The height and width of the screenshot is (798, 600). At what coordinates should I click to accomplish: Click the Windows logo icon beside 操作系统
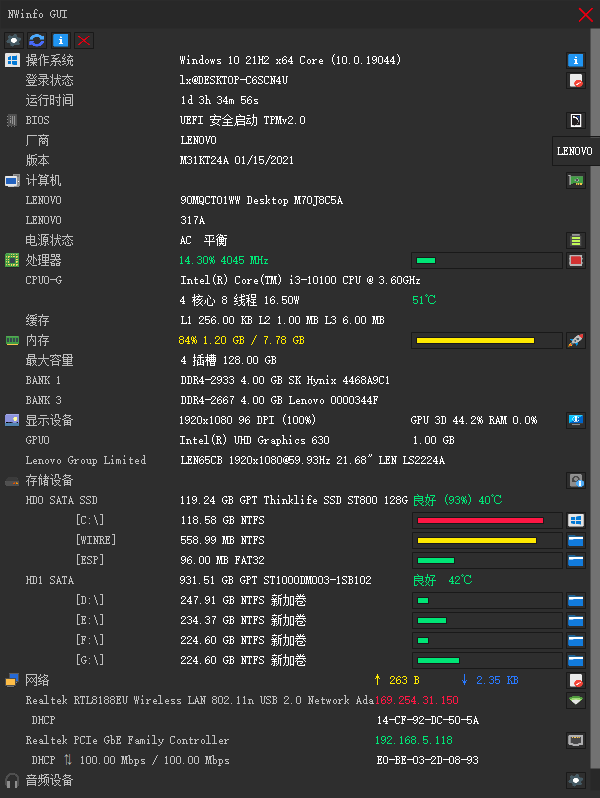pos(12,60)
